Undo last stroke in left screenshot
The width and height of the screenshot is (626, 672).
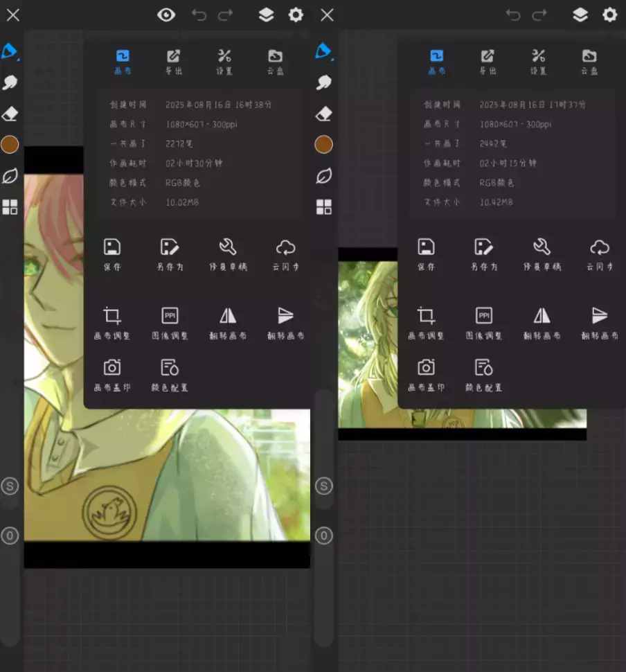tap(199, 15)
